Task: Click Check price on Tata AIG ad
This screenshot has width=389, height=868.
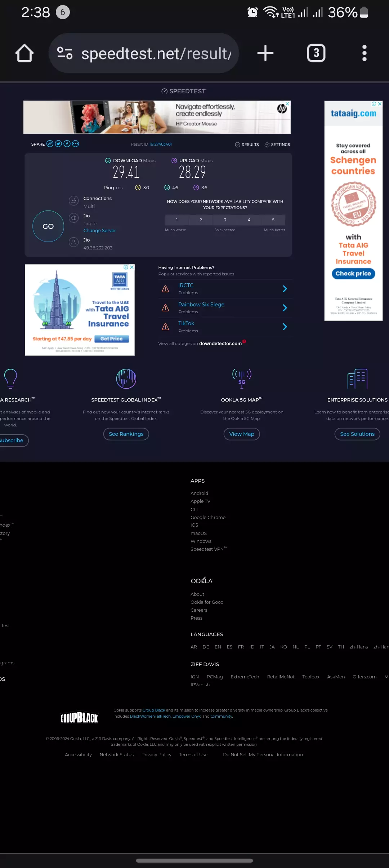Action: [x=353, y=274]
